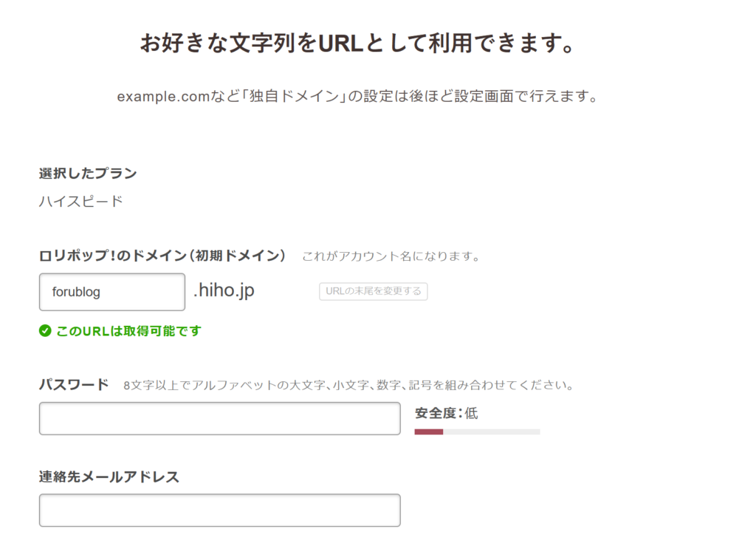Click the ロリポップ!のドメイン(初期ドメイン) label
This screenshot has height=546, width=756.
pyautogui.click(x=162, y=256)
